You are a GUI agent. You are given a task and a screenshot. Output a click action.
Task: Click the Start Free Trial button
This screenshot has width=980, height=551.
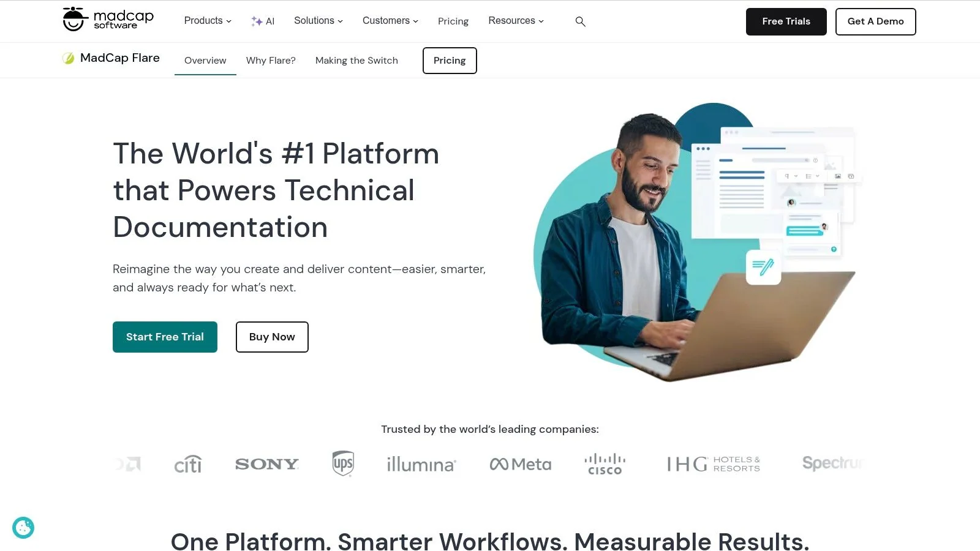(x=165, y=337)
